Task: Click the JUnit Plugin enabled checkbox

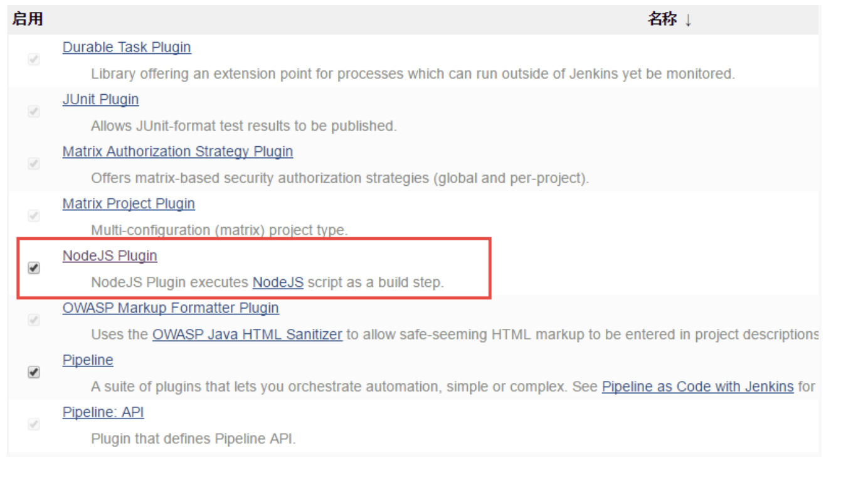Action: click(34, 112)
